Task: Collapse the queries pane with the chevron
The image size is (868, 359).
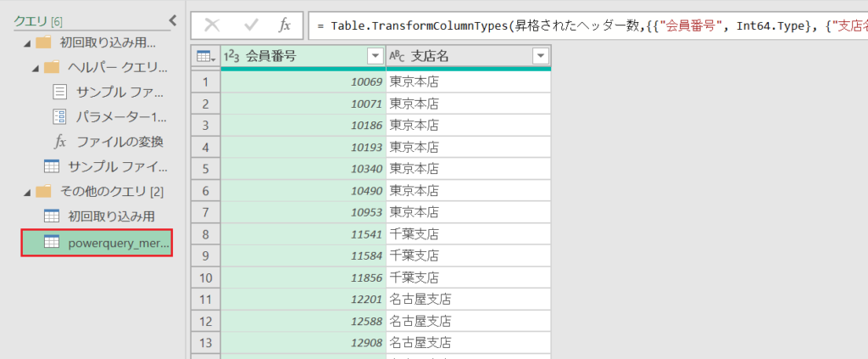Action: [x=172, y=21]
